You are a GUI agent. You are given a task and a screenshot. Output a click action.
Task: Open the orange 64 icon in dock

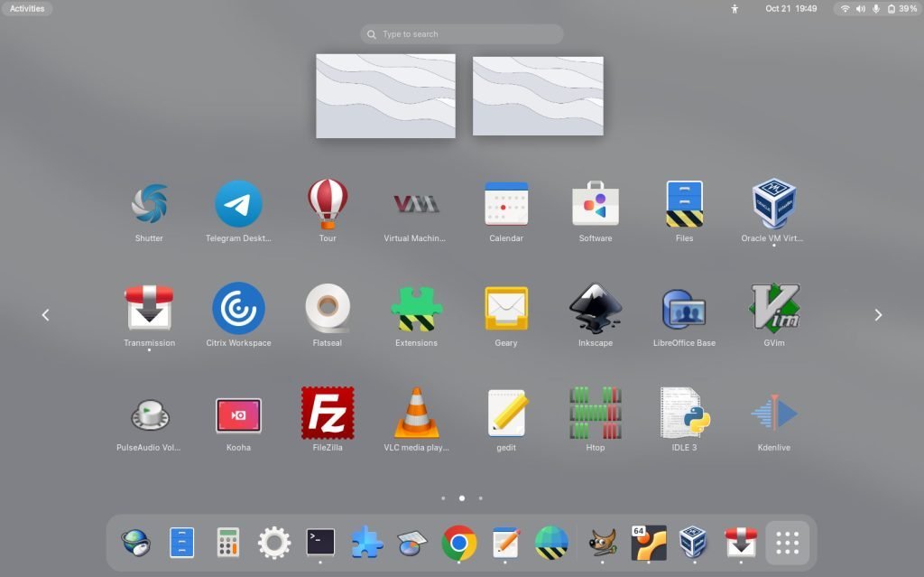(x=648, y=543)
